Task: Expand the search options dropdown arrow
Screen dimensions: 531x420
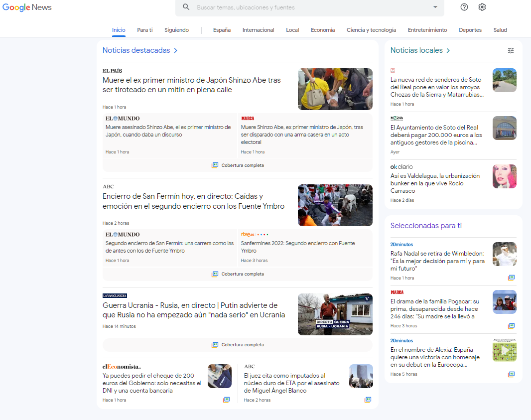Action: point(435,7)
